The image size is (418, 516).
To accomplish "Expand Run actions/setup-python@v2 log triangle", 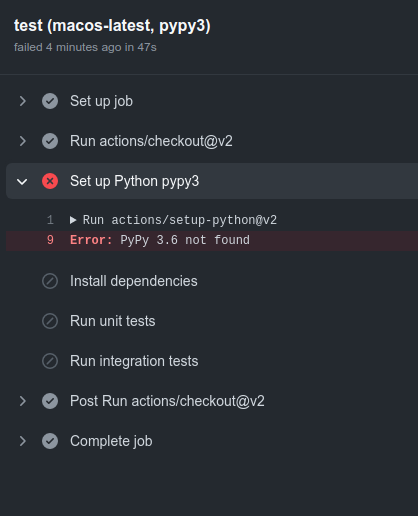I will coord(73,220).
